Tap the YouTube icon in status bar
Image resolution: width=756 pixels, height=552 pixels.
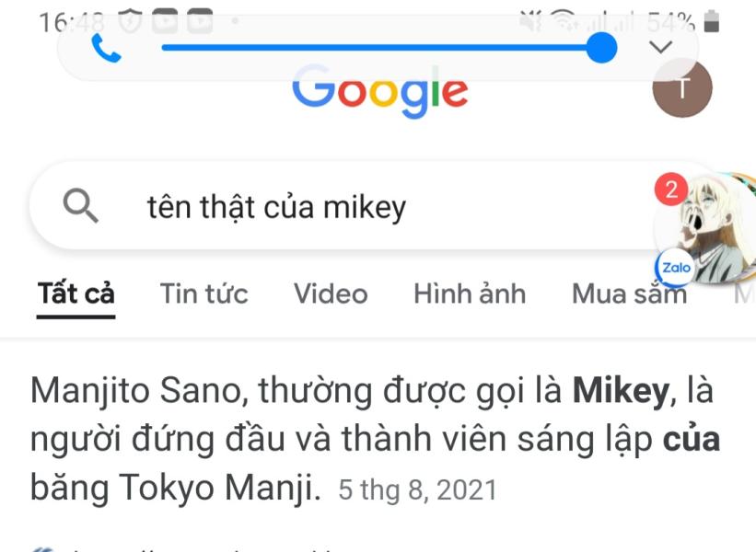[x=165, y=20]
